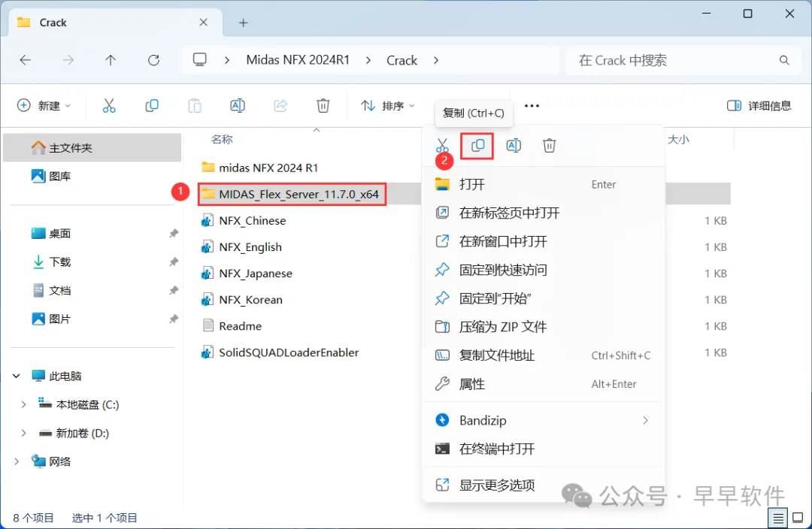Refresh the current folder

point(154,60)
